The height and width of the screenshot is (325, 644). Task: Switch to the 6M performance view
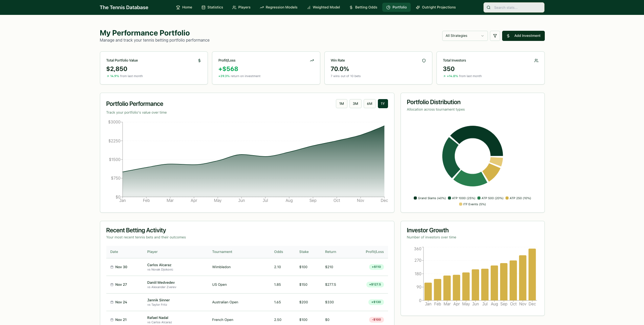coord(369,103)
